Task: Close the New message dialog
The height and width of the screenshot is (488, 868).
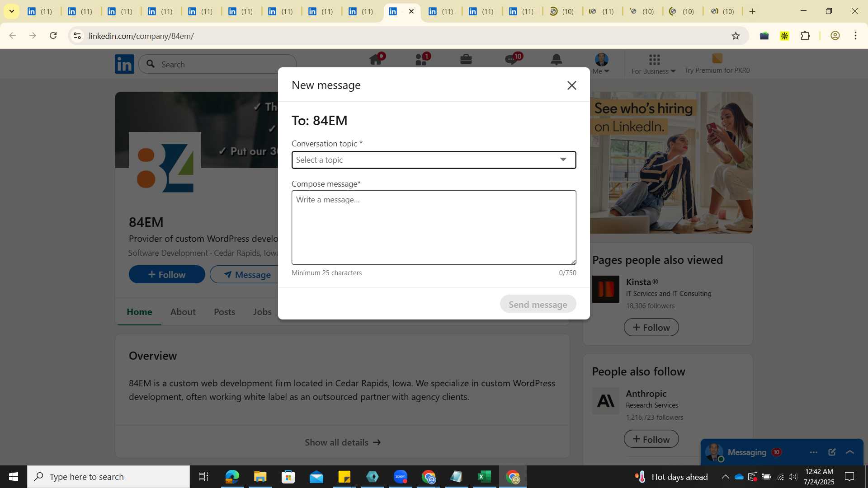Action: click(571, 85)
